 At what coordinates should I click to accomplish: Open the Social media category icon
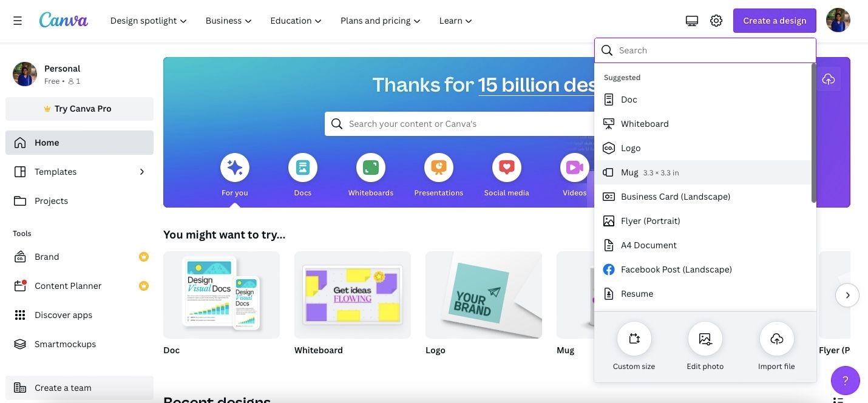[507, 168]
